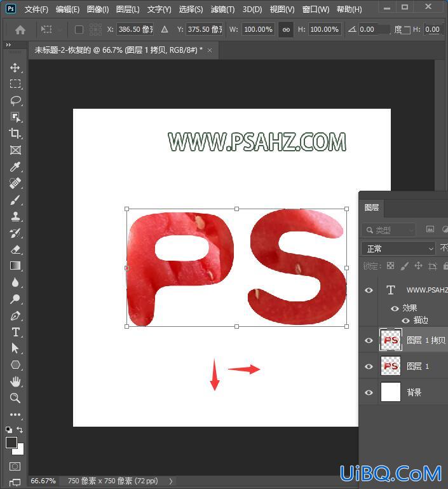
Task: Swap foreground and background colors
Action: tap(20, 430)
